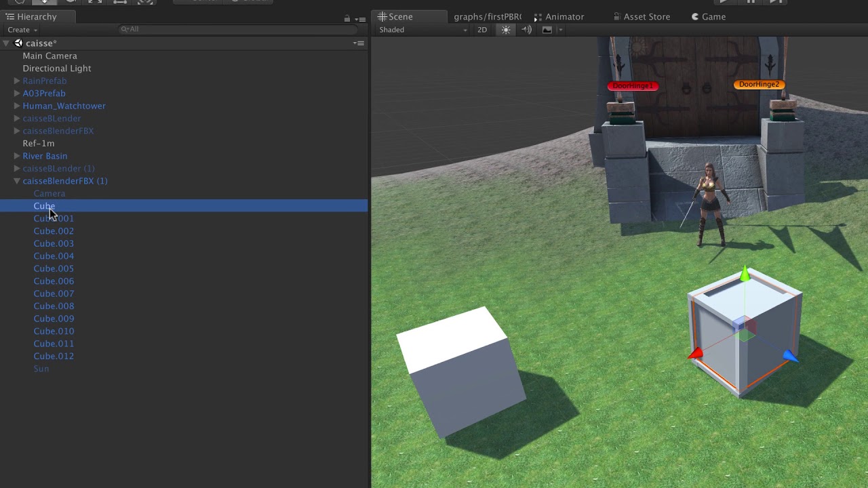
Task: Toggle scene audio speaker icon
Action: coord(526,30)
